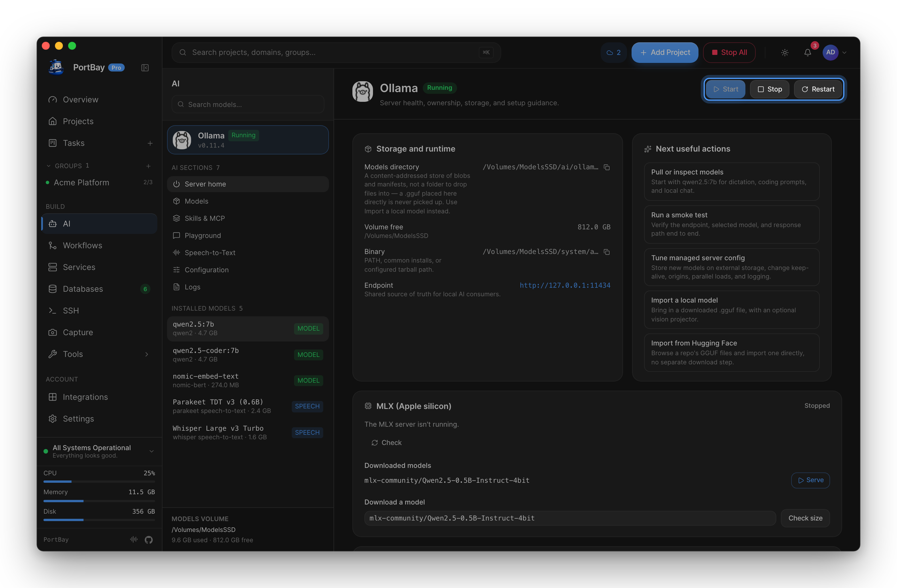This screenshot has width=897, height=588.
Task: Open the GitHub icon in footer
Action: point(148,539)
